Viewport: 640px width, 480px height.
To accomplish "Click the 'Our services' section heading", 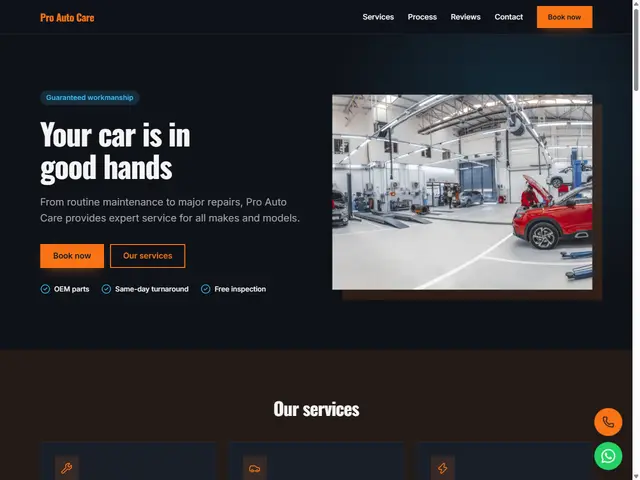I will (316, 409).
